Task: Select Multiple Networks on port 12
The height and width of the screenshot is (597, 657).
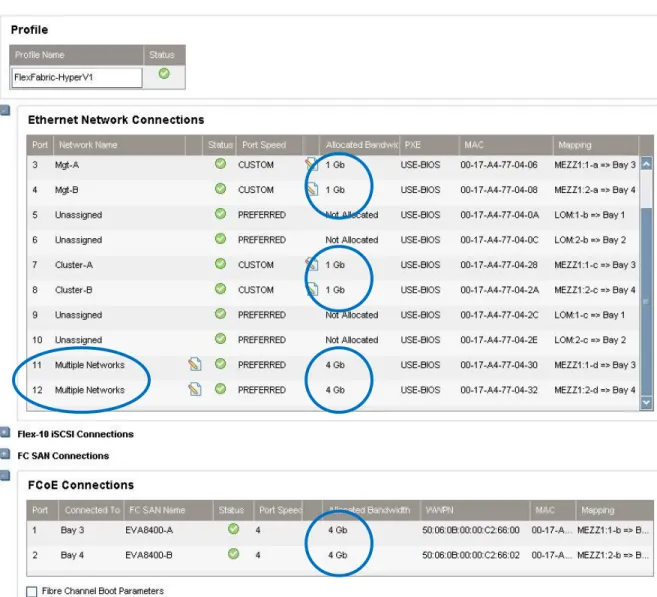Action: point(90,390)
